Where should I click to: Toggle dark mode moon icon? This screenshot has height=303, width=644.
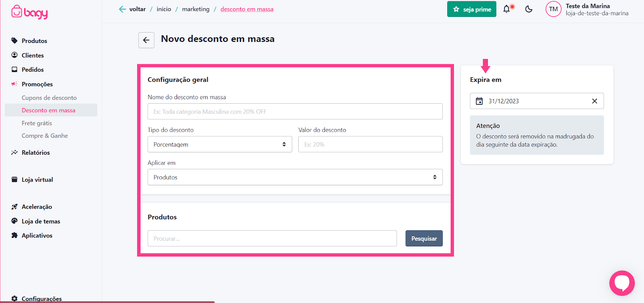(529, 9)
